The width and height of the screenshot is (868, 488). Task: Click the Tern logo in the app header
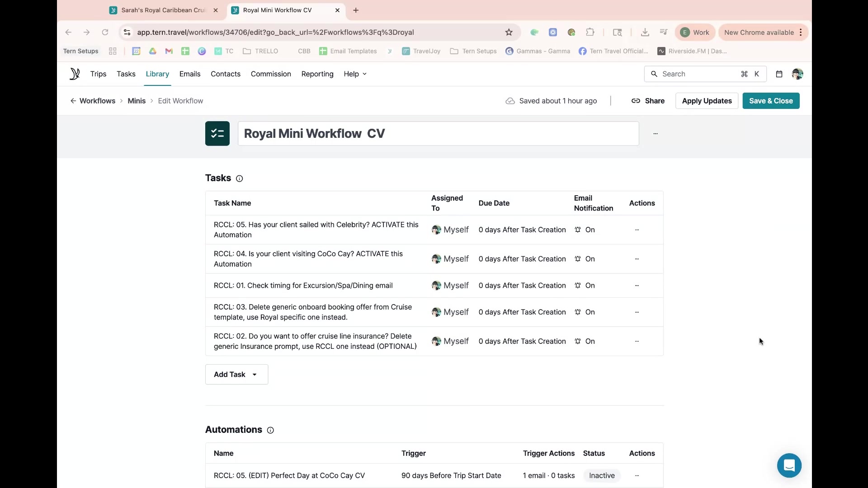(75, 74)
